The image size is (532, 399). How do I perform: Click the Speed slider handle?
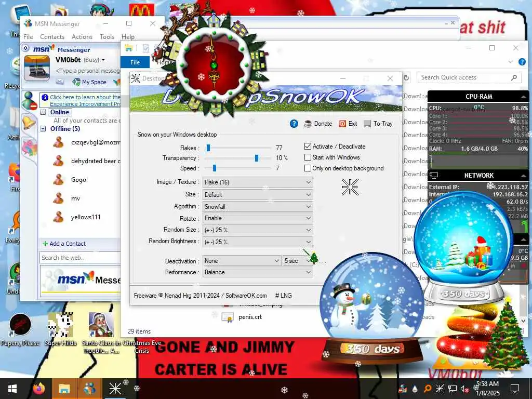215,168
